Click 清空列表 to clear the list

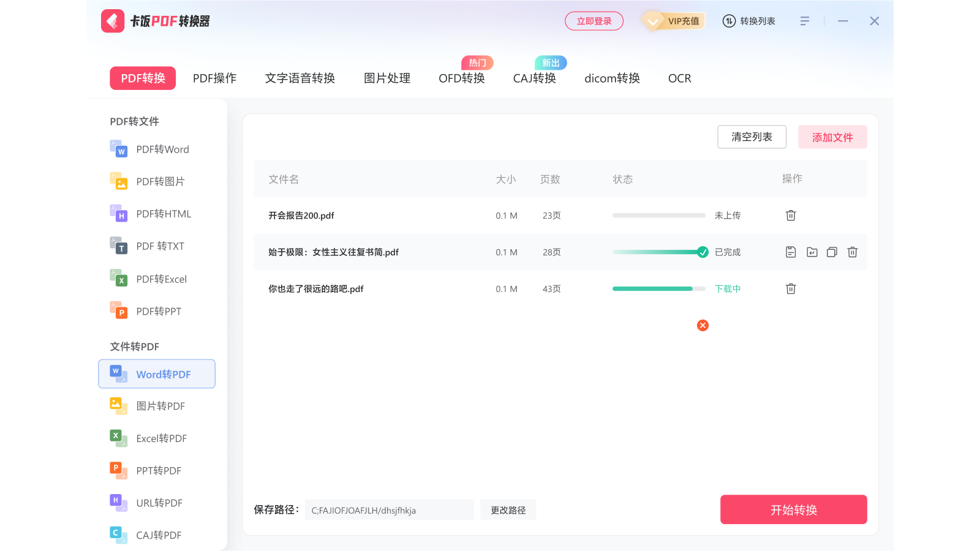(752, 137)
